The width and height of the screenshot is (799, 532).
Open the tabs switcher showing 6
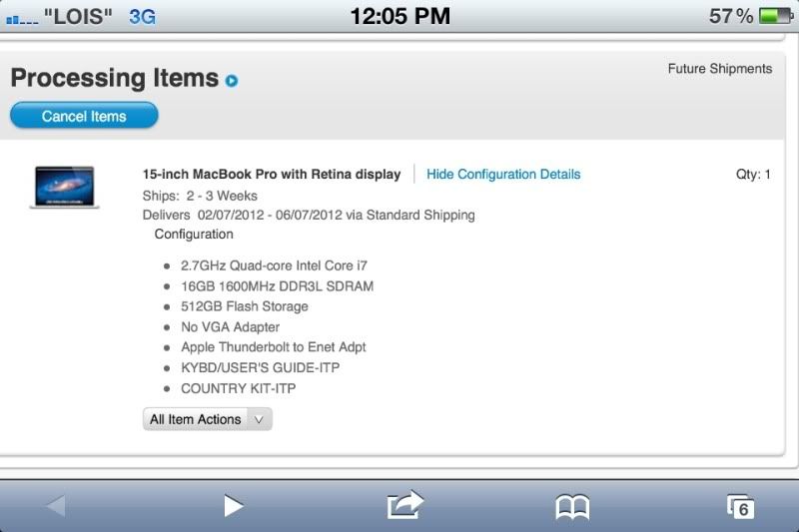pos(740,507)
